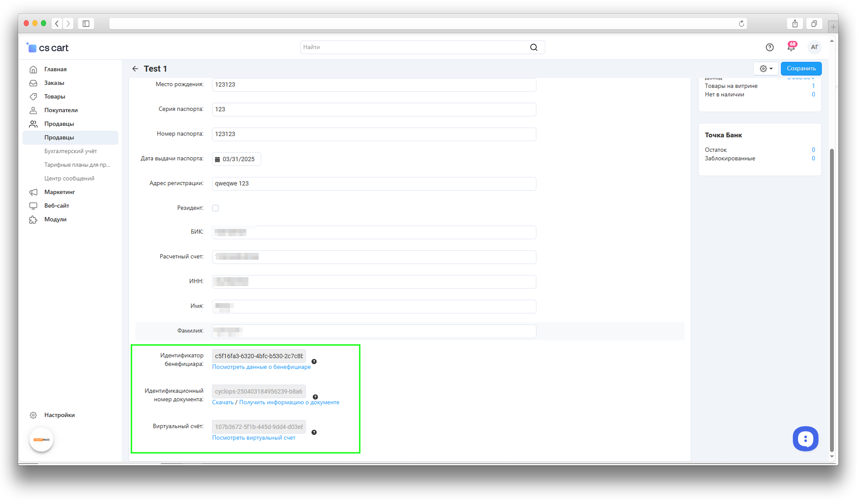Click Посмотреть данные о бенефициаре link
This screenshot has width=859, height=504.
pyautogui.click(x=261, y=367)
